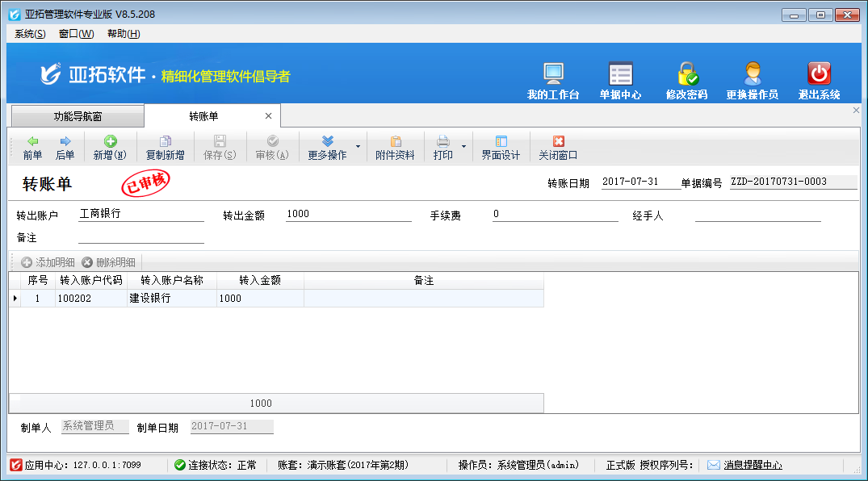Click the 修改密码 lock icon
The image size is (868, 481).
point(686,75)
